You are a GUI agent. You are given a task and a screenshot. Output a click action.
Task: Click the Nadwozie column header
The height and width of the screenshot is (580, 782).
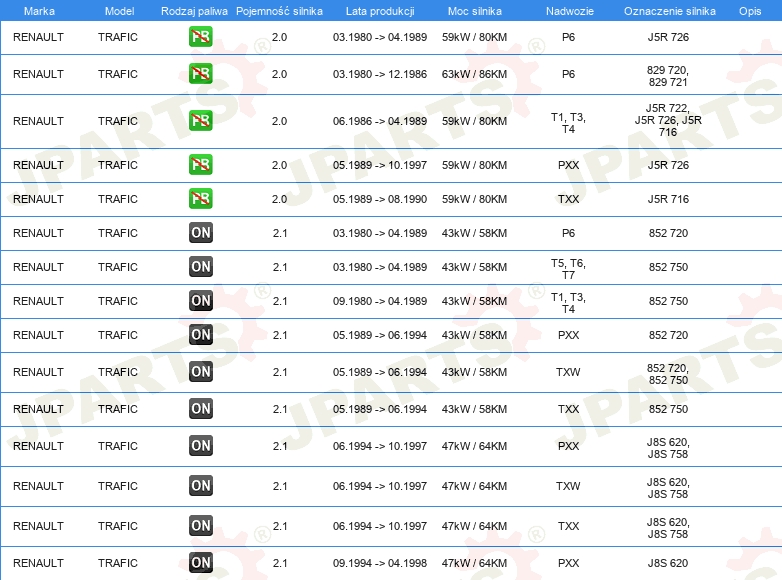coord(570,11)
